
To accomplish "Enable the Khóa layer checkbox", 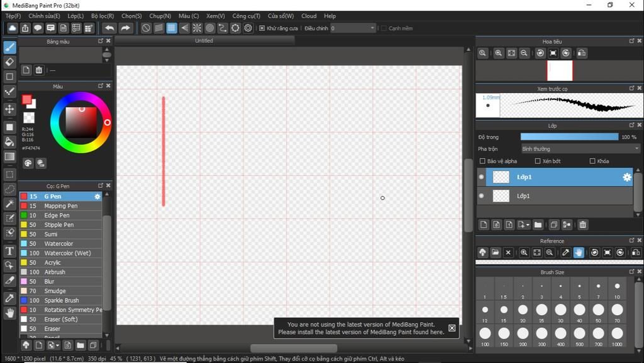I will point(592,161).
